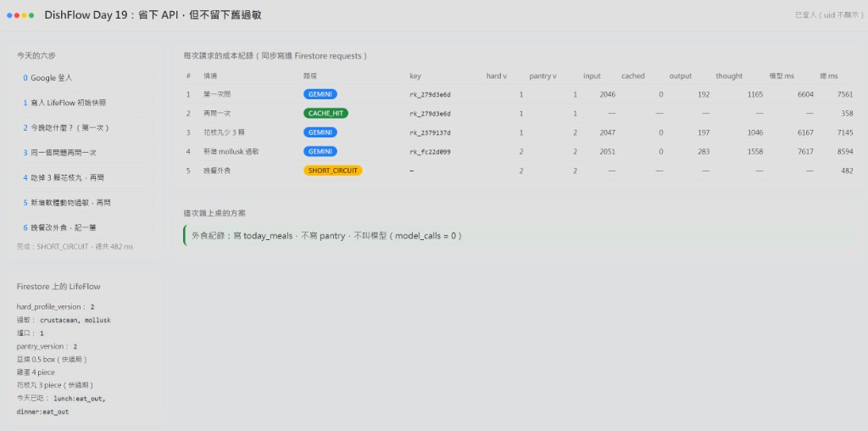
Task: Select the thought column header
Action: [729, 76]
